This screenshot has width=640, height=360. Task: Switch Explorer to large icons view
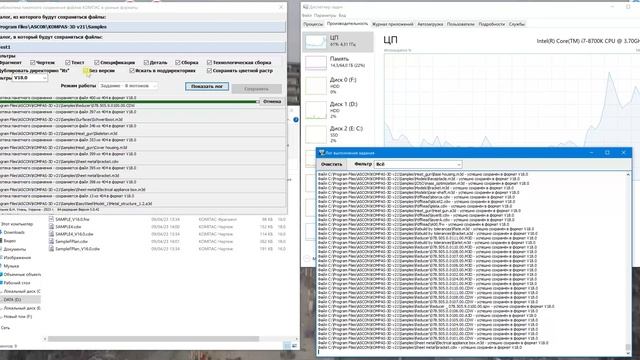[294, 346]
